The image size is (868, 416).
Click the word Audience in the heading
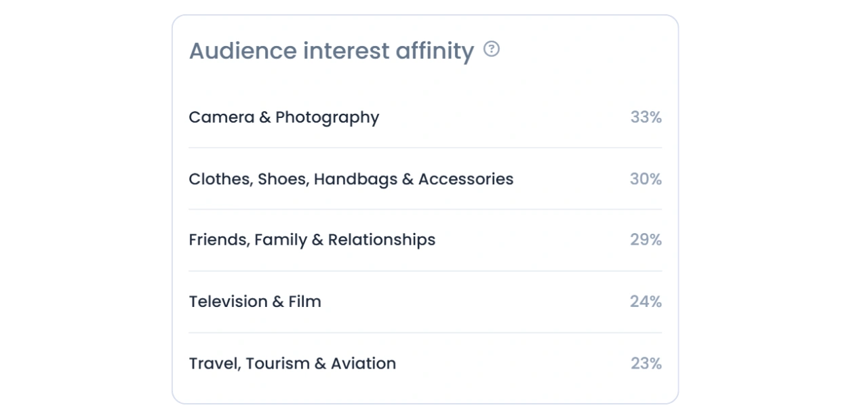pos(243,51)
